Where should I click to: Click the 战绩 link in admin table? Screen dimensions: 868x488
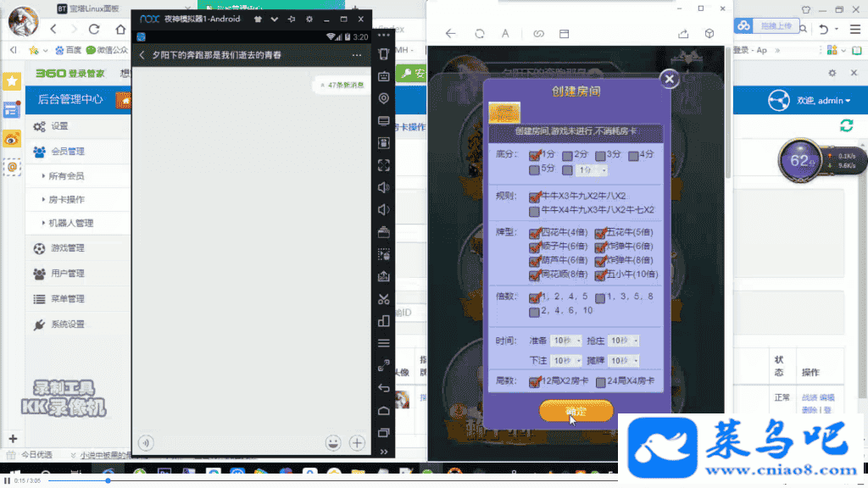[x=810, y=397]
